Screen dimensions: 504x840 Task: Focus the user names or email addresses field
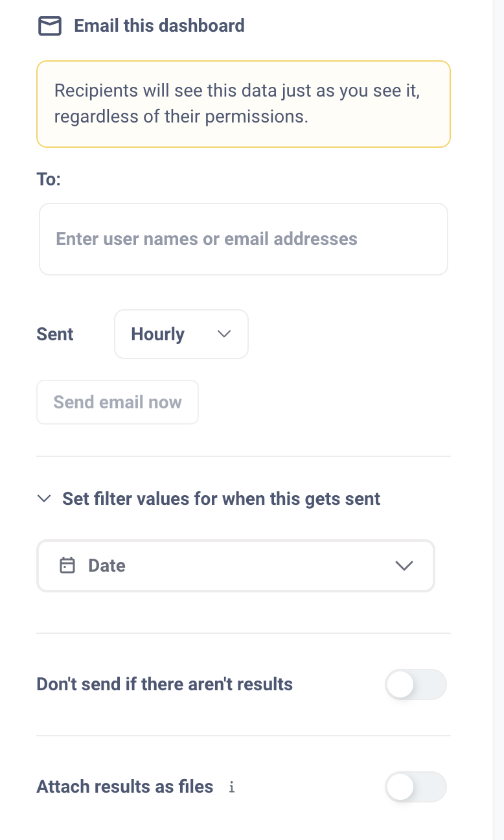(244, 239)
